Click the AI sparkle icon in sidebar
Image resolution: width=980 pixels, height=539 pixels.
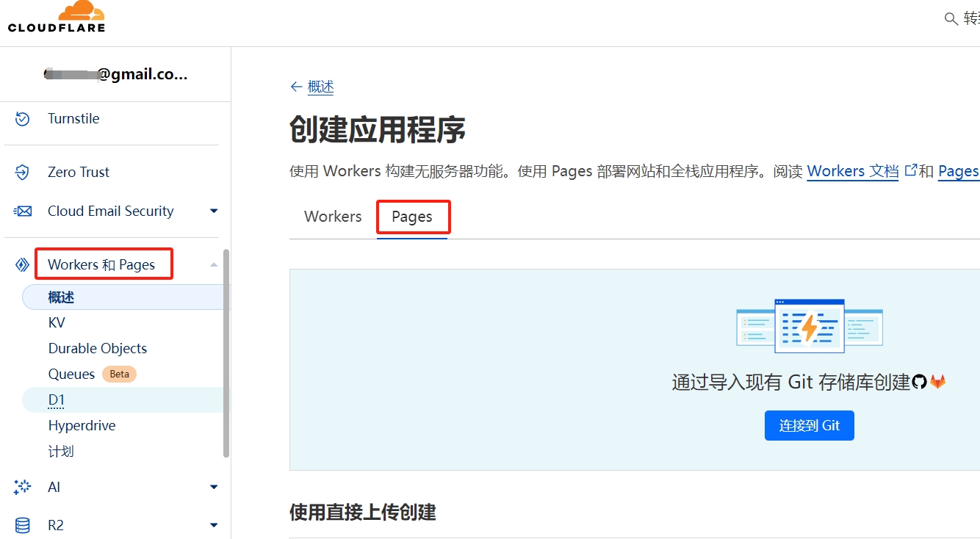[x=23, y=487]
